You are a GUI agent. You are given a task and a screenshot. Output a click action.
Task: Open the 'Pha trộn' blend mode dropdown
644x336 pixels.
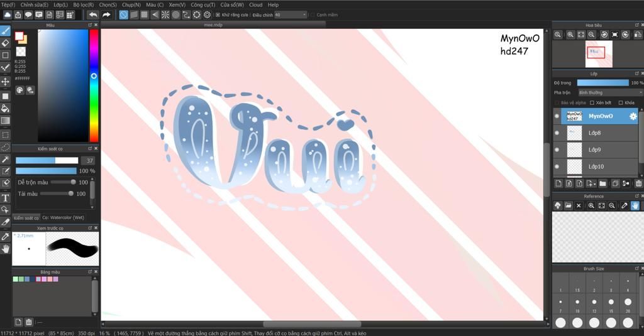click(x=610, y=93)
